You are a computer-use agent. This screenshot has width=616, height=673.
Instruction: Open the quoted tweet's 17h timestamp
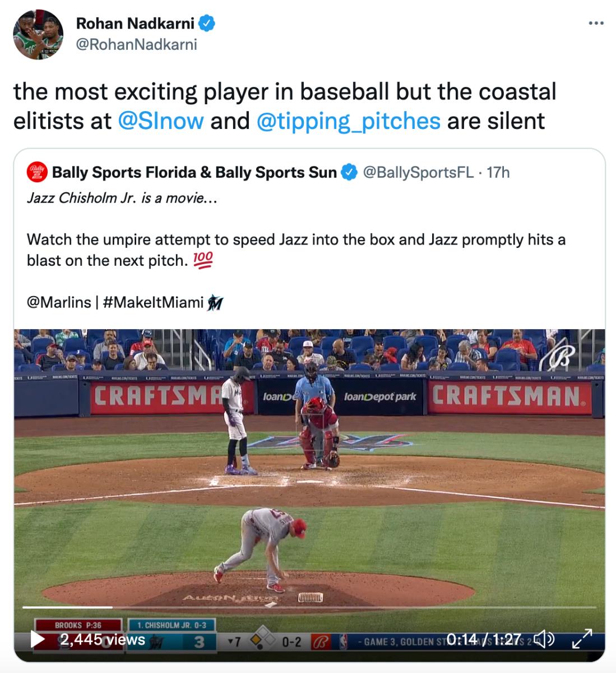point(498,173)
